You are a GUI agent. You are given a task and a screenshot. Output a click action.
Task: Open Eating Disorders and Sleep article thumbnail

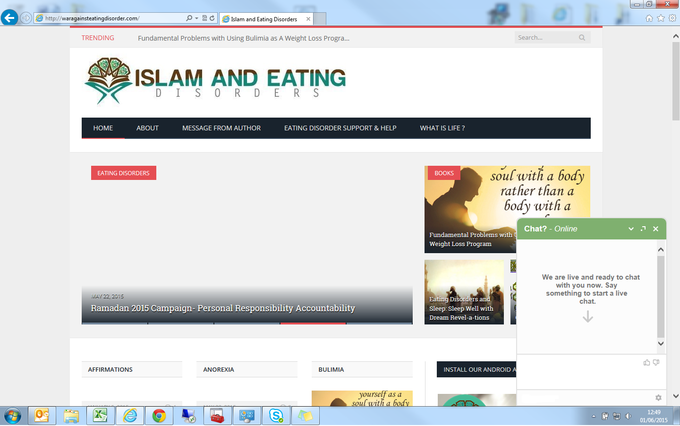point(464,292)
